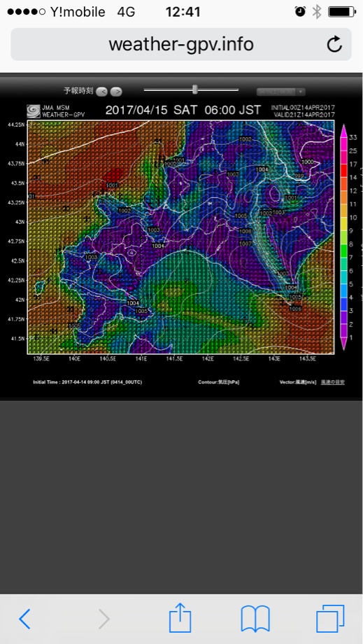Open the Safari share sheet icon

[180, 617]
